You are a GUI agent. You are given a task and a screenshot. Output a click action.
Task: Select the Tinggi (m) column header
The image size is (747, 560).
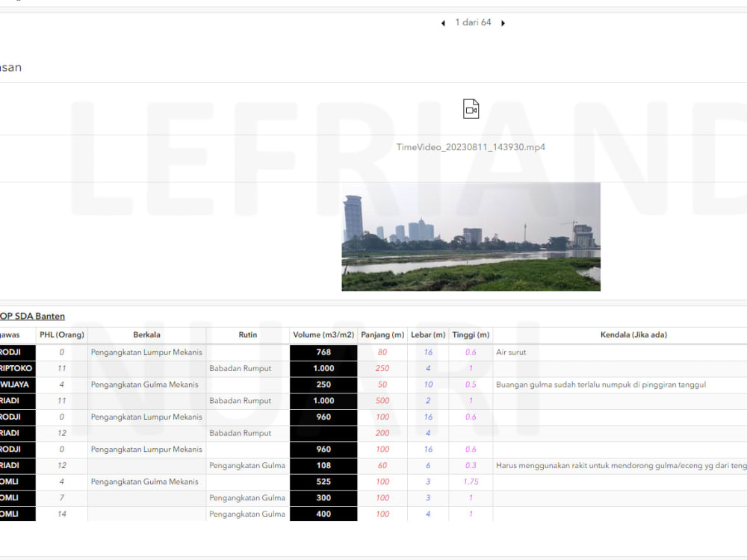click(471, 335)
